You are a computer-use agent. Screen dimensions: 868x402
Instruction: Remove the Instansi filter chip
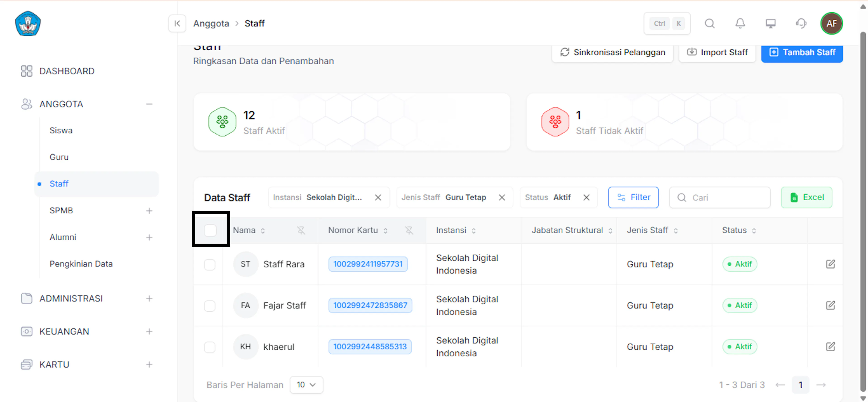coord(378,197)
